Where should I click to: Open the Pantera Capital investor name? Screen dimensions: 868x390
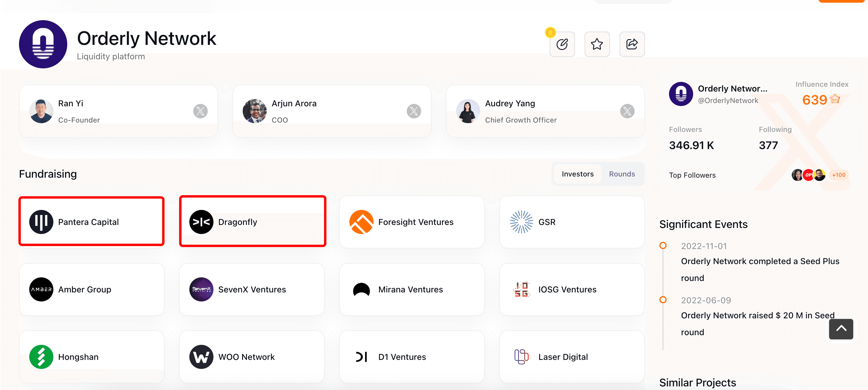[88, 222]
